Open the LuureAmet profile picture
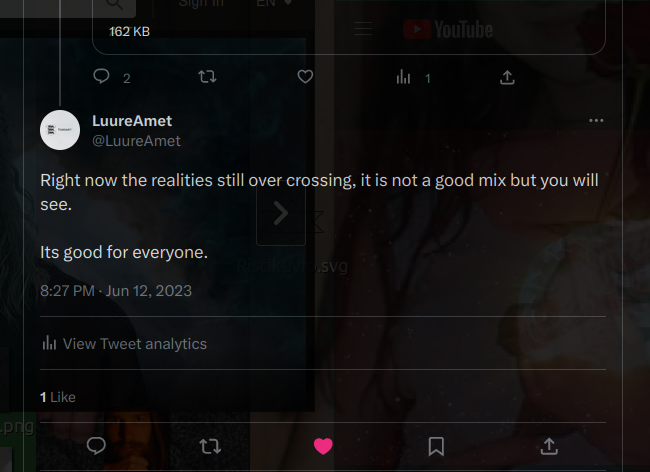The height and width of the screenshot is (472, 650). [60, 130]
